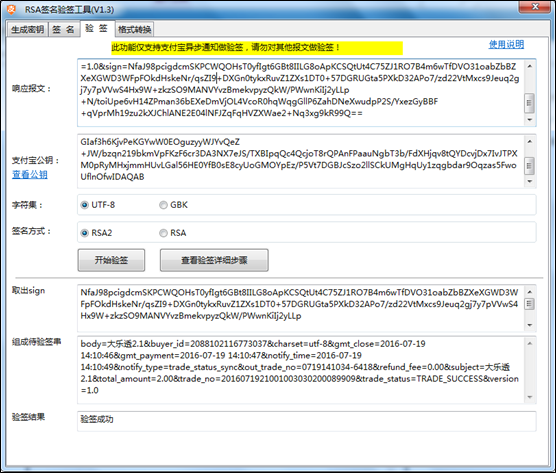Switch to the 签名 tab
This screenshot has height=473, width=556.
pos(64,29)
